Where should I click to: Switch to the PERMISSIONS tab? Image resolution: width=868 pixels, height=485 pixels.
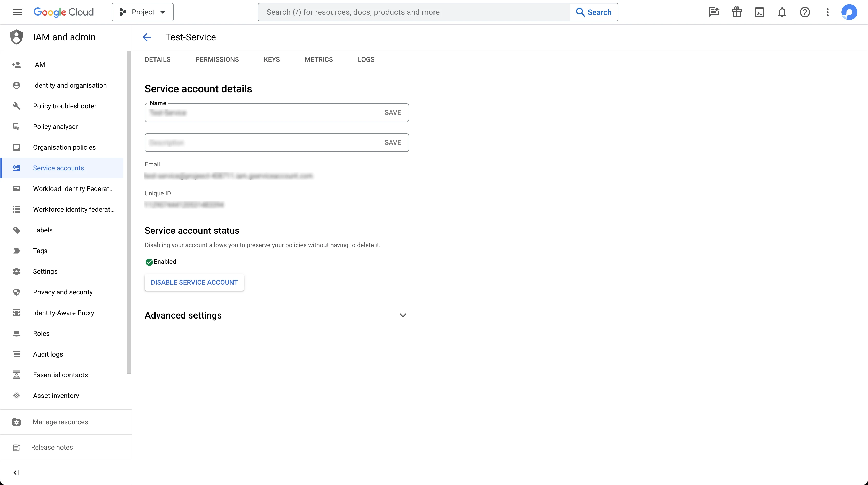[217, 59]
